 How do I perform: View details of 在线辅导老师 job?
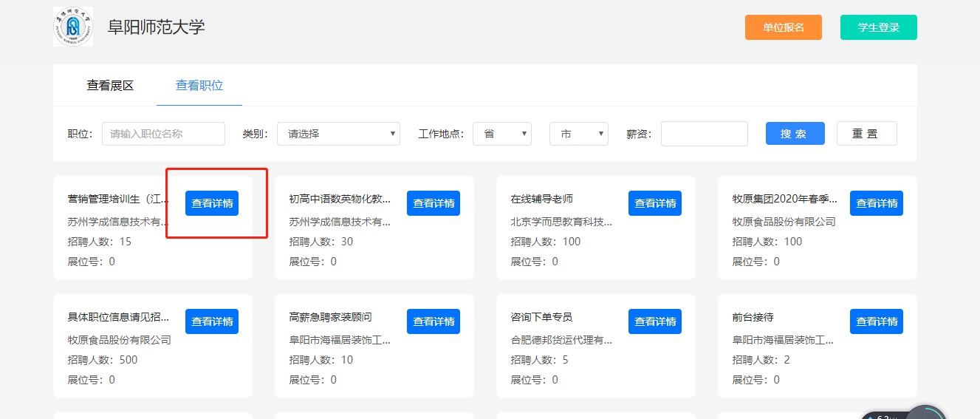point(655,203)
